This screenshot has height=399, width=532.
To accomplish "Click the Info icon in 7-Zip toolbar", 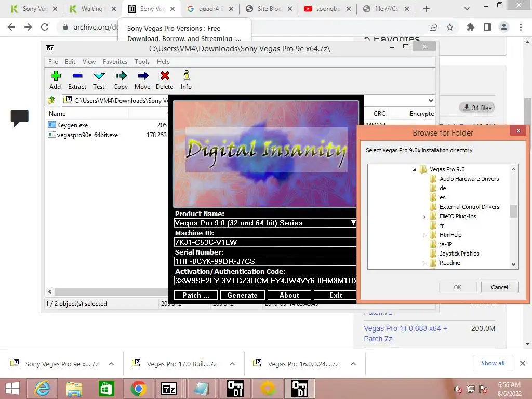I will (x=187, y=75).
